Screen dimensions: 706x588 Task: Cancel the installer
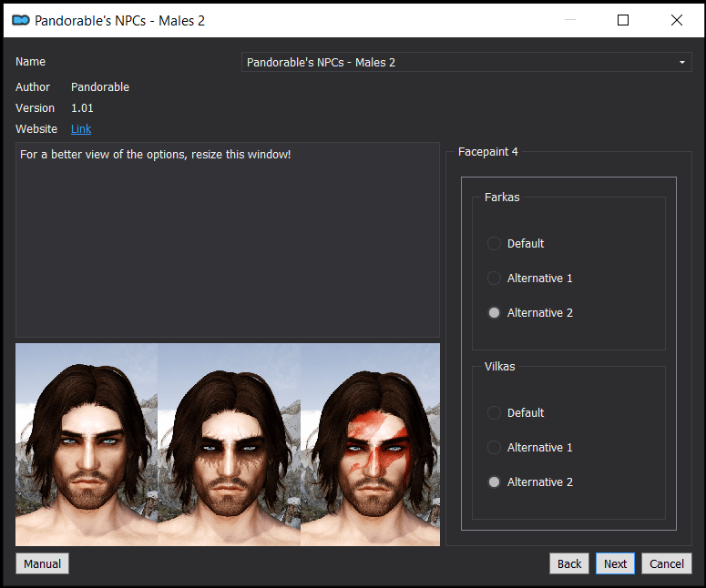tap(667, 563)
